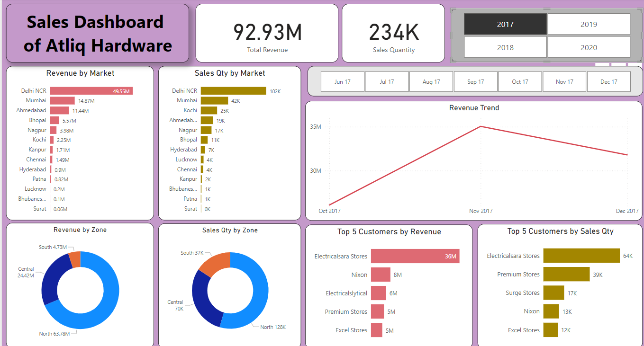Select the 2018 year slicer tile
Viewport: 644px width, 346px height.
tap(505, 47)
